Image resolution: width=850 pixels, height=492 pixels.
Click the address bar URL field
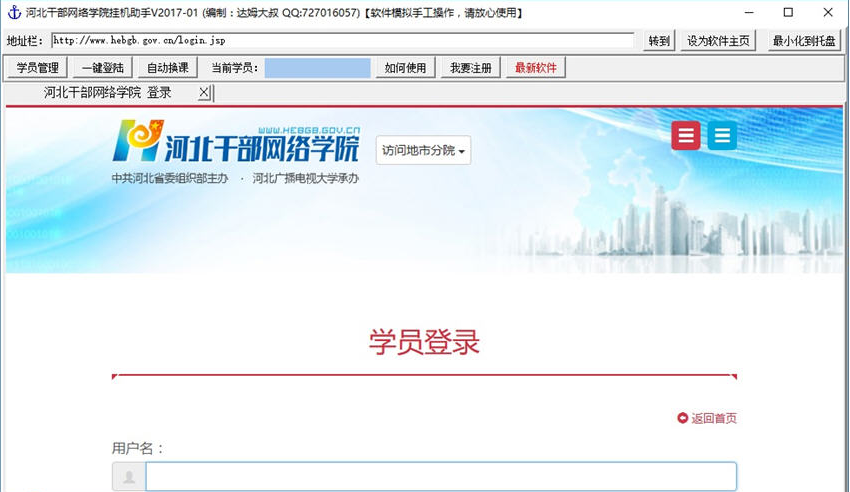pos(343,41)
